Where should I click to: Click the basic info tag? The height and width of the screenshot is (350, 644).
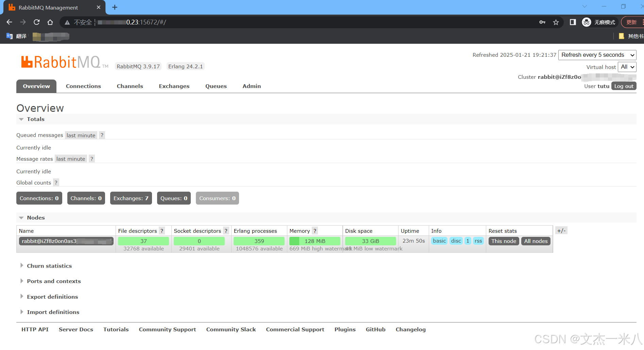(439, 241)
